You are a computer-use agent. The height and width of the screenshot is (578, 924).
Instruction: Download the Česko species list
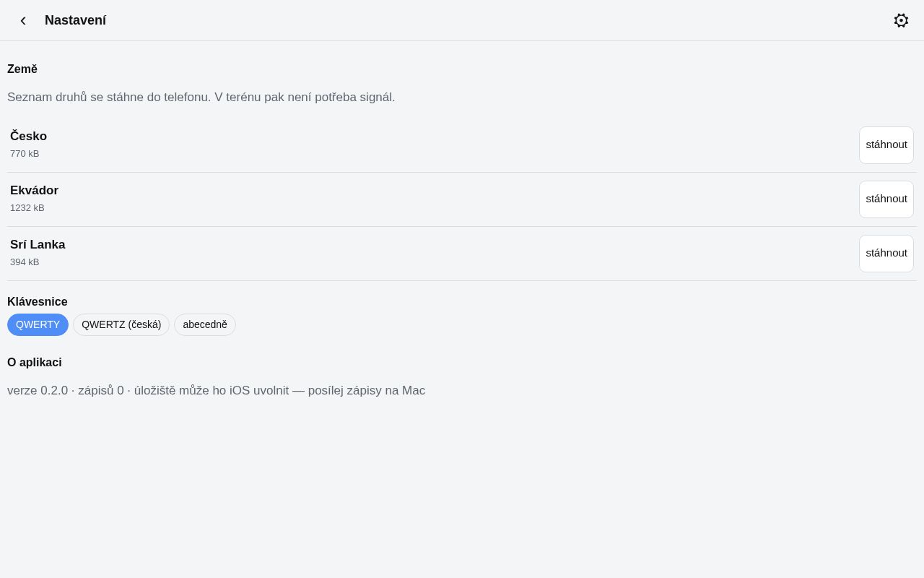pos(886,145)
